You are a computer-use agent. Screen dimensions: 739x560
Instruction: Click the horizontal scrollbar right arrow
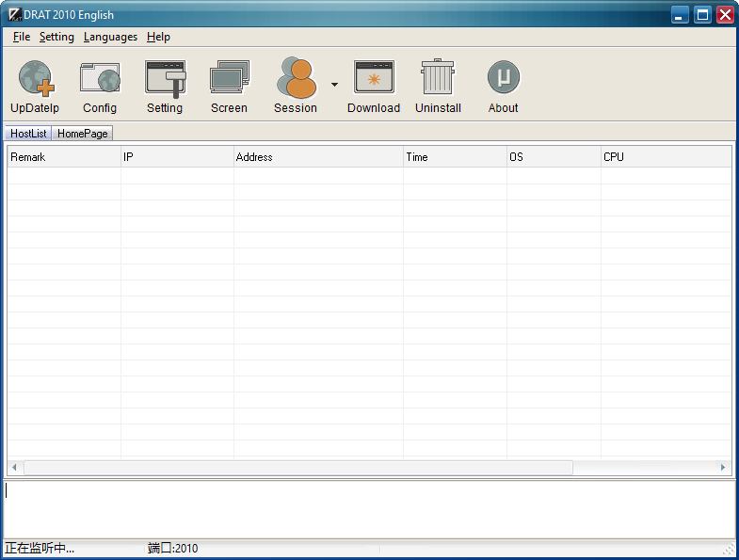pyautogui.click(x=723, y=468)
